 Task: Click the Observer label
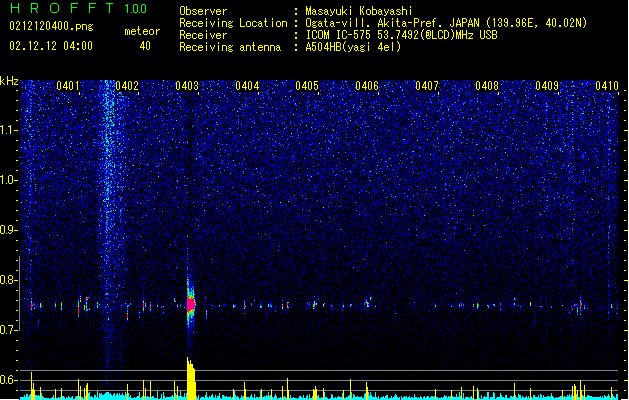203,11
